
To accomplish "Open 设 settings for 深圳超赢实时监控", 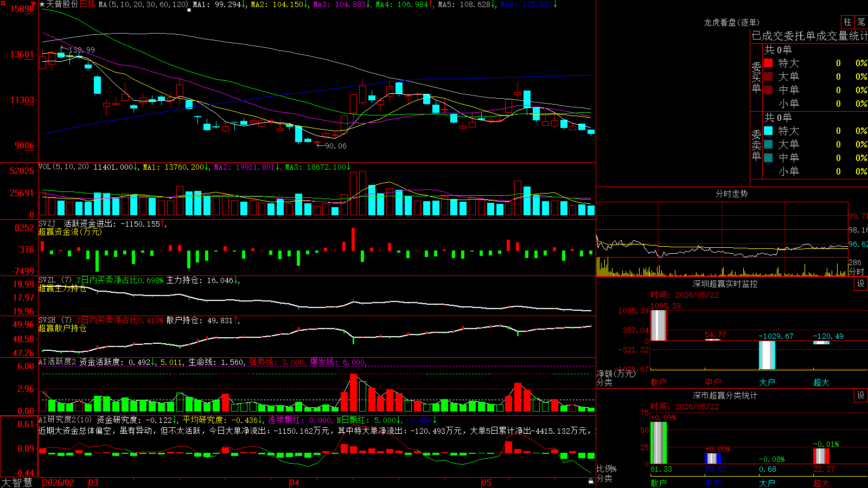I will point(861,284).
